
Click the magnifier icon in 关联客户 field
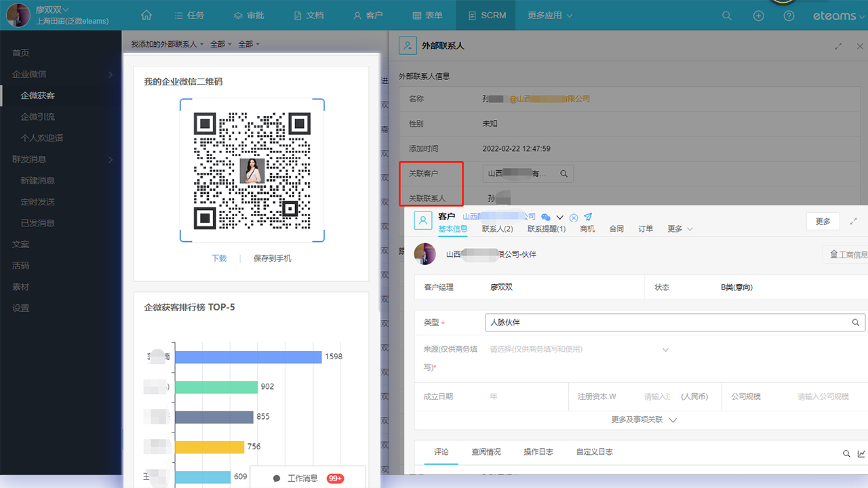pyautogui.click(x=563, y=174)
